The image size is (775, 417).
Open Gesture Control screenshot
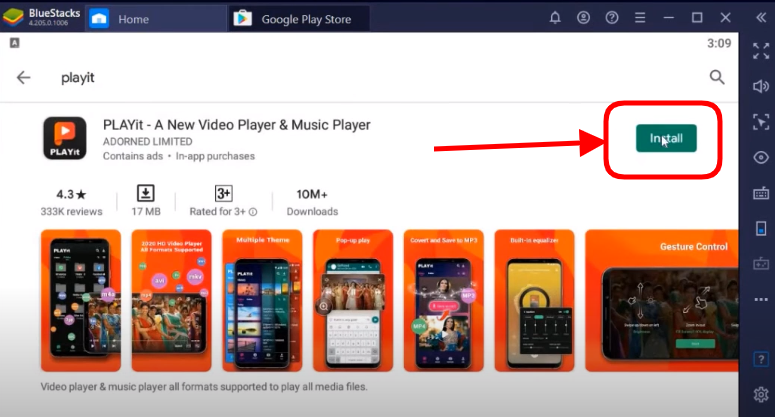pos(662,300)
